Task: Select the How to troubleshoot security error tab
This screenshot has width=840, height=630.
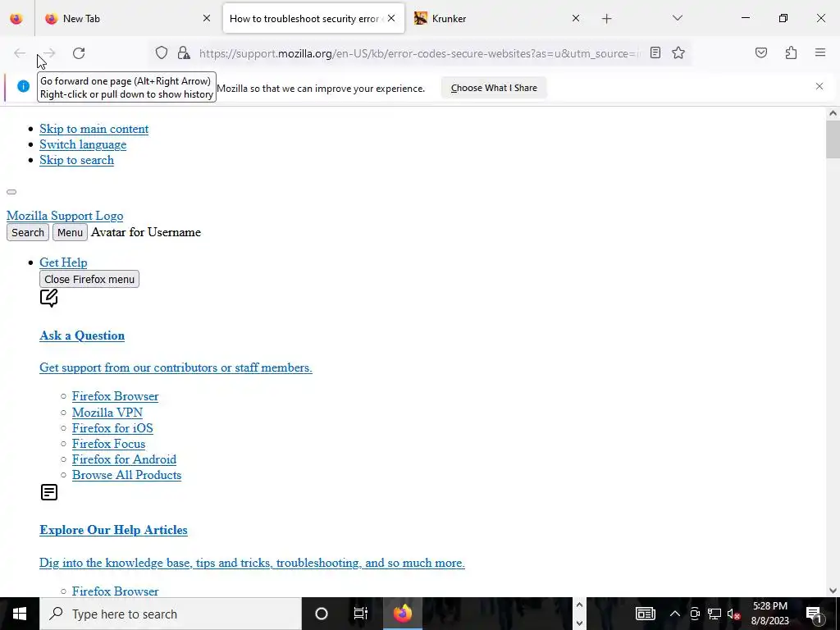Action: tap(314, 18)
